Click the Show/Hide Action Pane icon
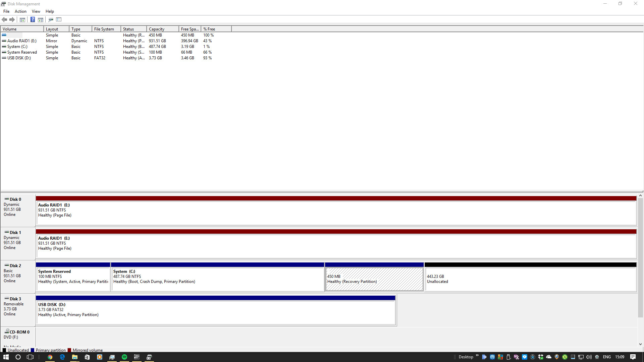The width and height of the screenshot is (644, 362). (x=41, y=19)
